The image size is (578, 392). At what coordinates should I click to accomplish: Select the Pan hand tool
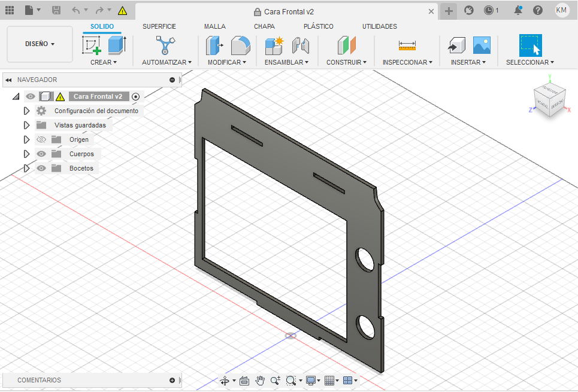(260, 381)
